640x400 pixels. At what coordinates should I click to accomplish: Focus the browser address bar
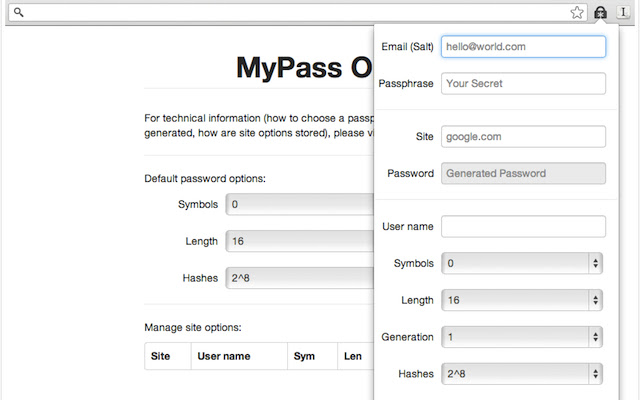tap(298, 13)
